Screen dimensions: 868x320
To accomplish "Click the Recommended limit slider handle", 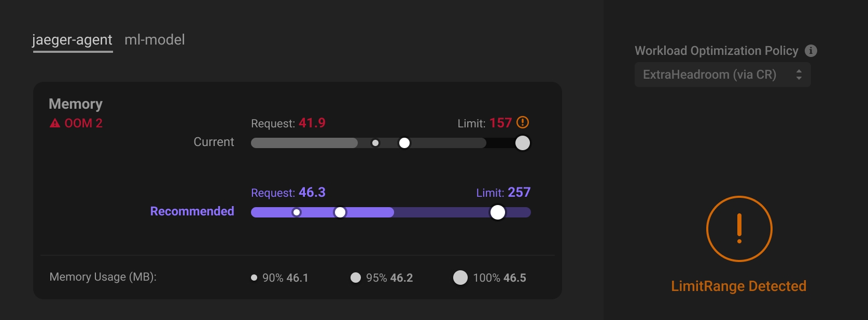I will pos(497,212).
